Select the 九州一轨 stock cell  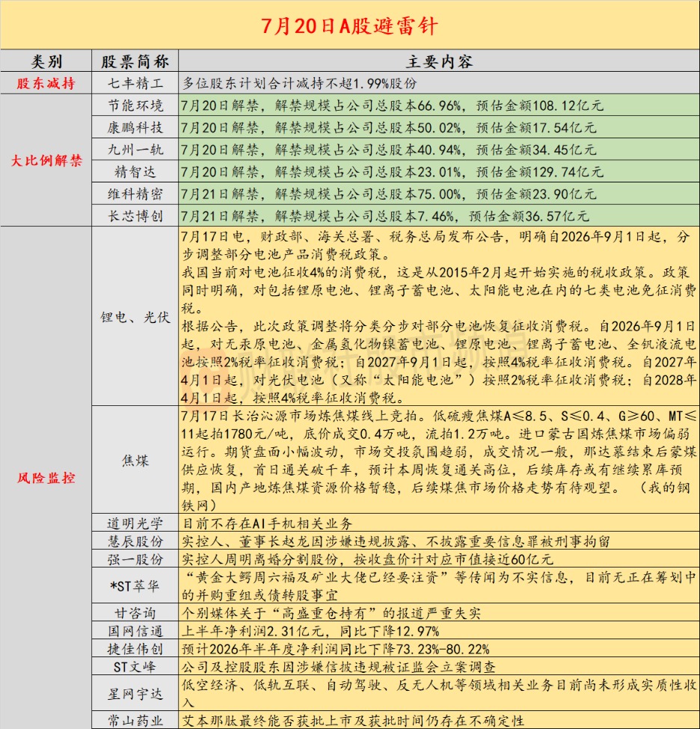(135, 150)
